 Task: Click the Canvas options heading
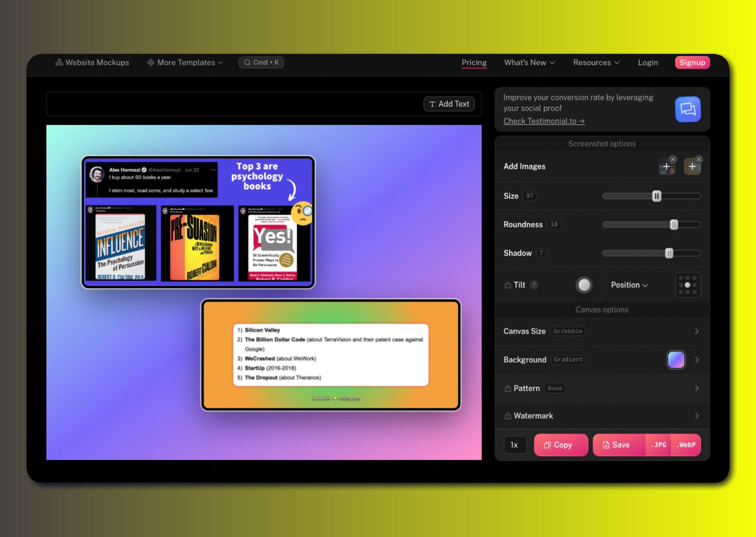[x=602, y=310]
